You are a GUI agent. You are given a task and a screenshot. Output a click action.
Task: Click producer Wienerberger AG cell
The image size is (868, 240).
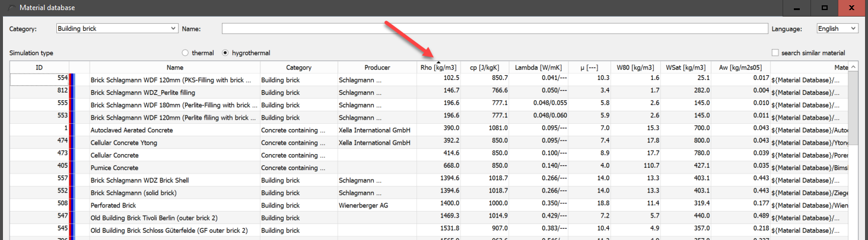tap(377, 205)
